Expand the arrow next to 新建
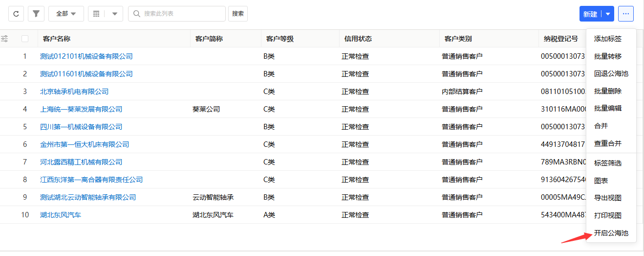The height and width of the screenshot is (256, 644). (608, 14)
